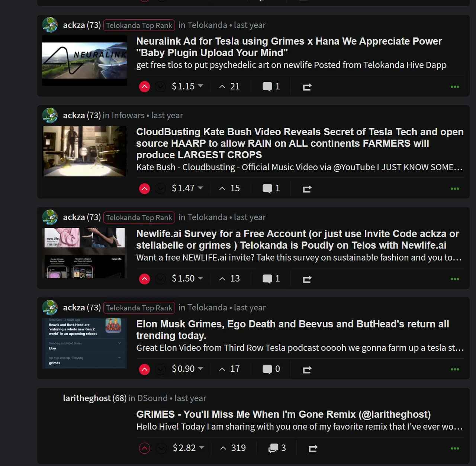Viewport: 476px width, 466px height.
Task: Open the Beavis and Butt-Head trending thumbnail
Action: click(x=84, y=343)
